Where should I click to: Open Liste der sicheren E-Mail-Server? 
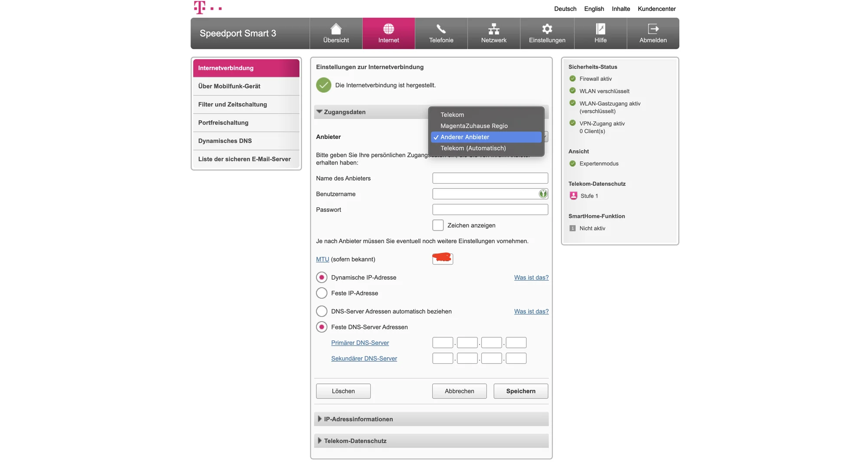[x=246, y=159]
